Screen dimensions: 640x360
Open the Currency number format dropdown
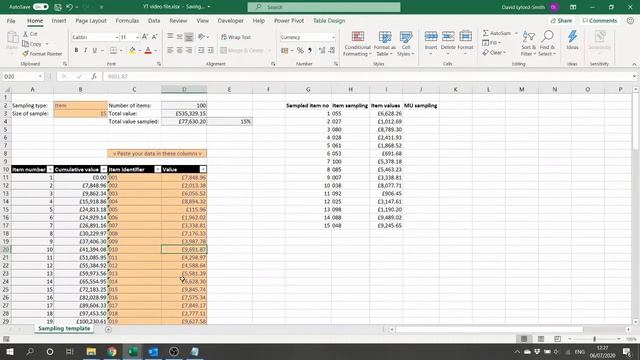tap(333, 37)
